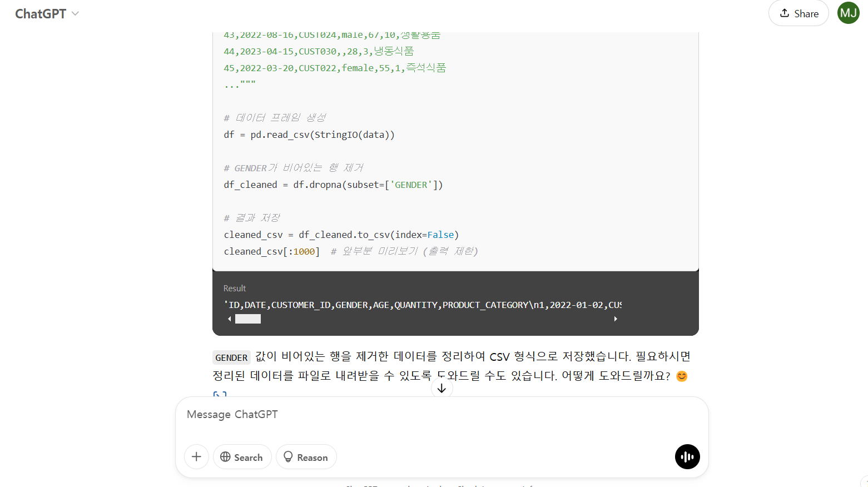Focus the Message ChatGPT input field
The image size is (868, 487).
[442, 415]
